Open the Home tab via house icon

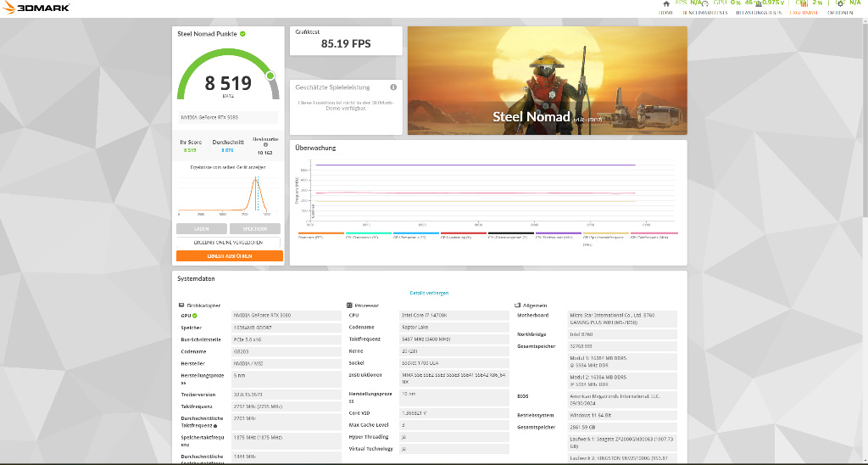click(666, 4)
